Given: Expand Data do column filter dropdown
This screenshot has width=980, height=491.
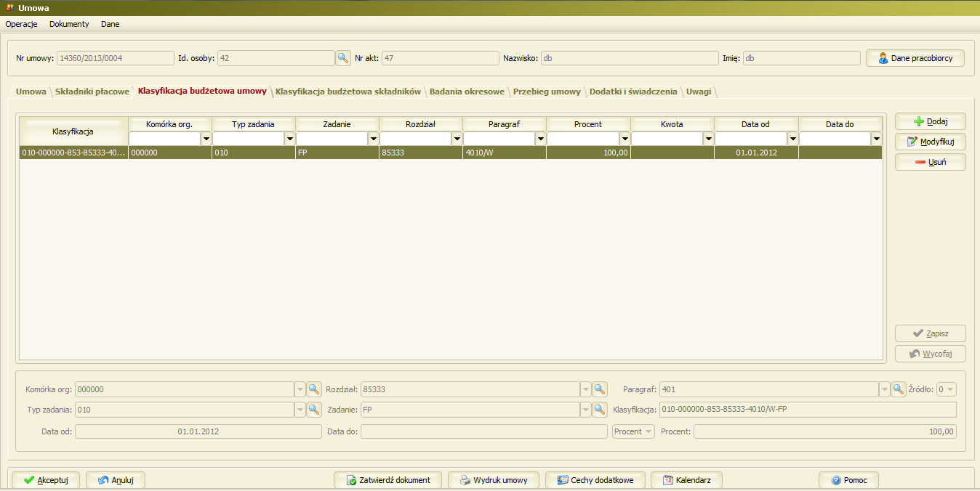Looking at the screenshot, I should (876, 139).
